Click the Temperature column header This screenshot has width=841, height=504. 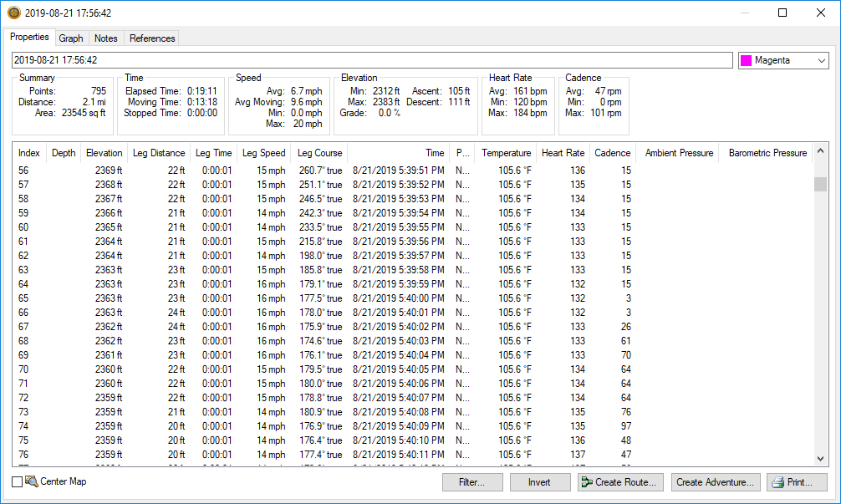pyautogui.click(x=507, y=153)
